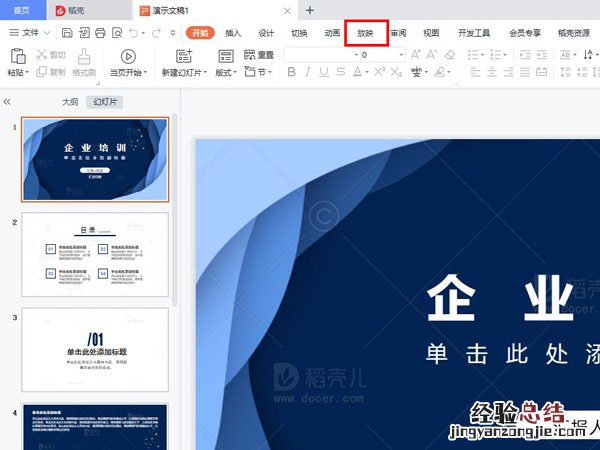Toggle Underline formatting

point(324,72)
